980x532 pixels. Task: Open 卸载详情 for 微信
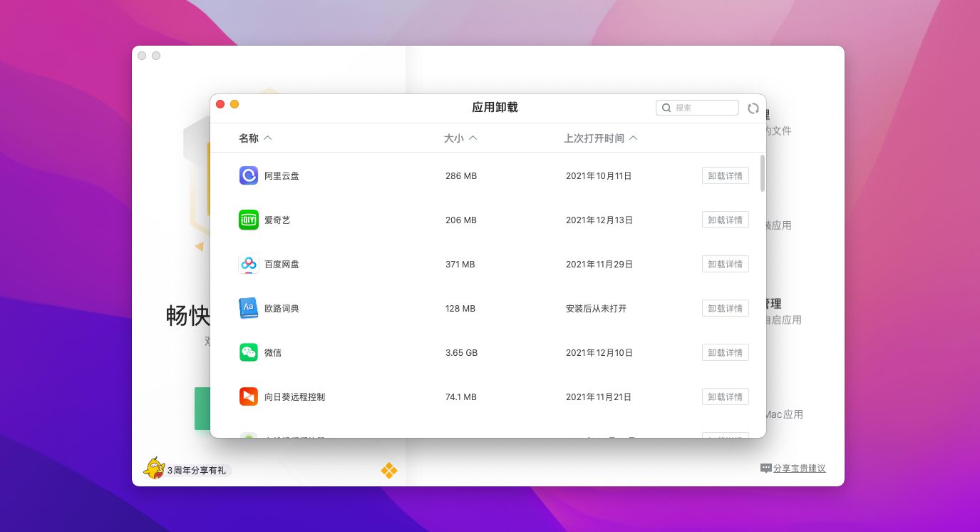point(725,352)
